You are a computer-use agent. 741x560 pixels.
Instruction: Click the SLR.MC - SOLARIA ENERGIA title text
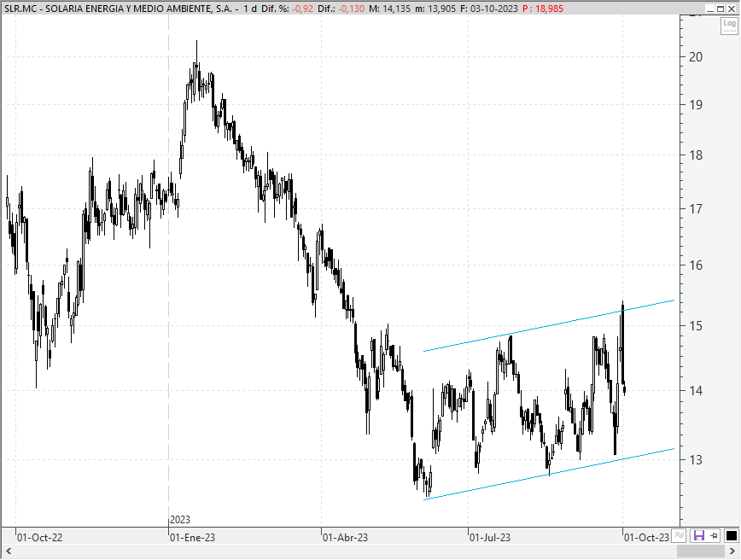coord(118,9)
